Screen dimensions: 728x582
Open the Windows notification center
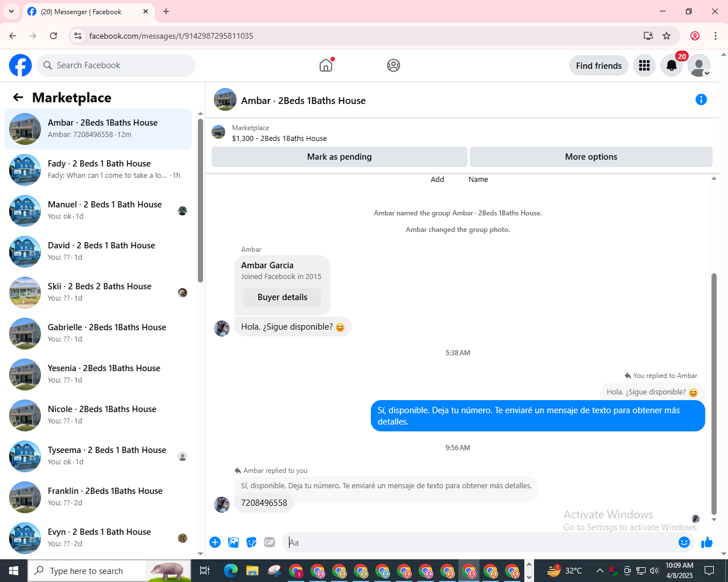tap(709, 571)
